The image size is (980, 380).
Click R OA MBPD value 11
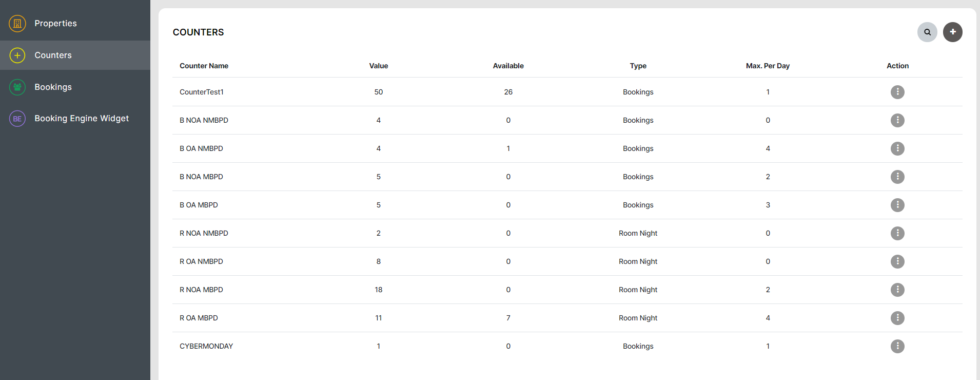(x=379, y=318)
